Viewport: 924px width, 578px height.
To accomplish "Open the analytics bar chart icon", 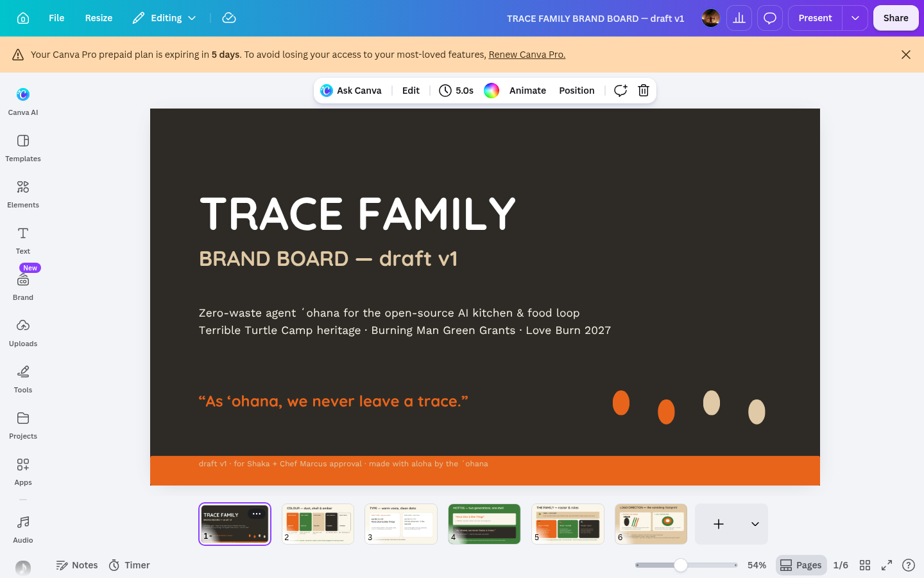I will click(739, 18).
